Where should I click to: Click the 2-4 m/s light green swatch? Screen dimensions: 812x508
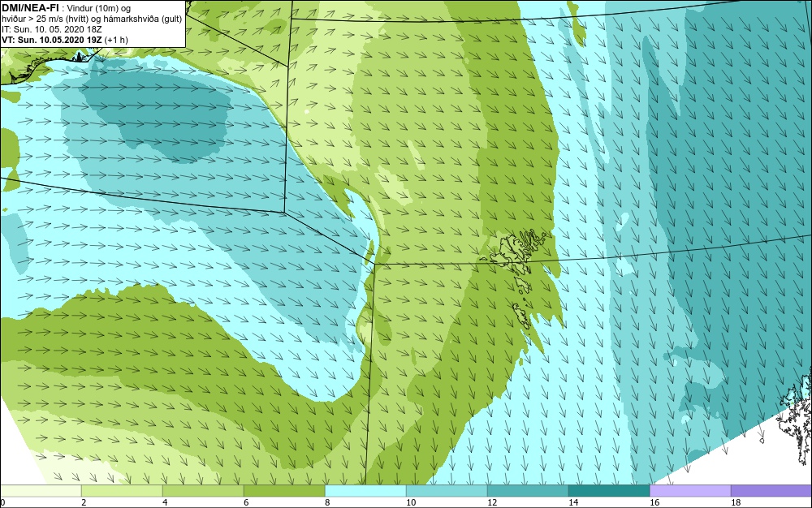point(123,490)
